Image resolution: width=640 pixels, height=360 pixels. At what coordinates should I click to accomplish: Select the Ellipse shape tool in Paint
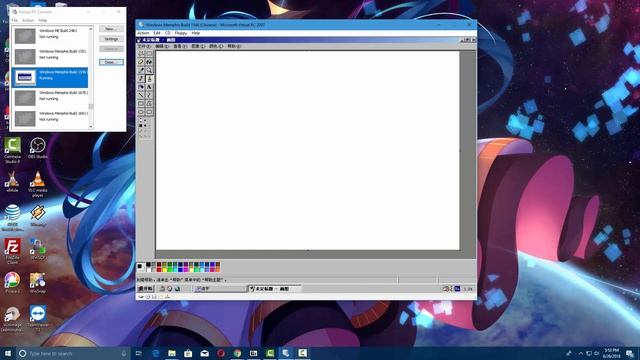[x=141, y=112]
